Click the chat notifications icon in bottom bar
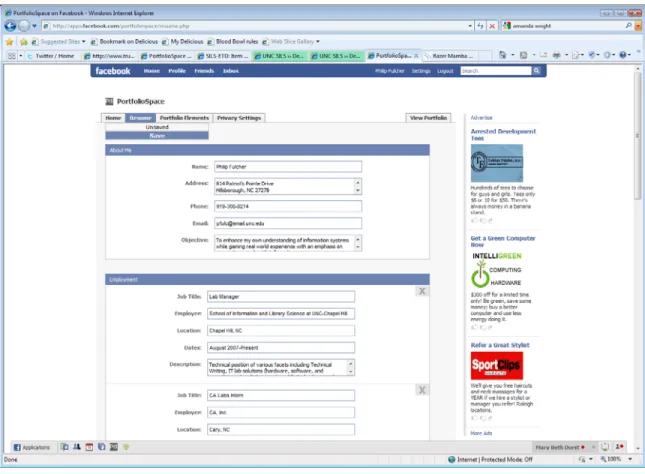The height and width of the screenshot is (474, 645). pos(605,447)
